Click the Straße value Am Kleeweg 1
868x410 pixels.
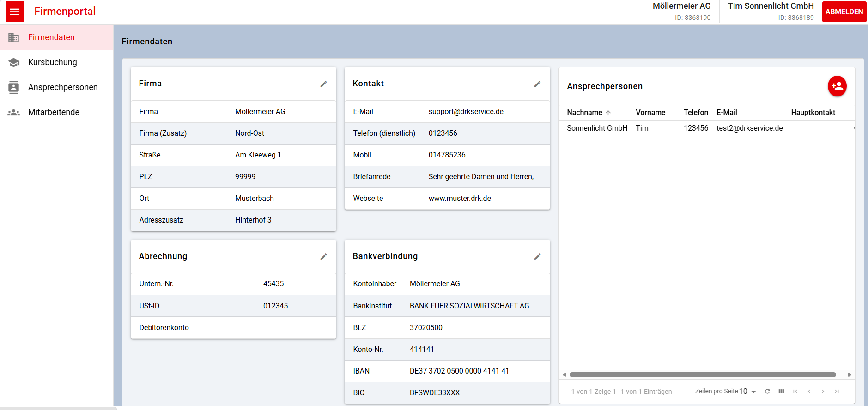[x=258, y=155]
